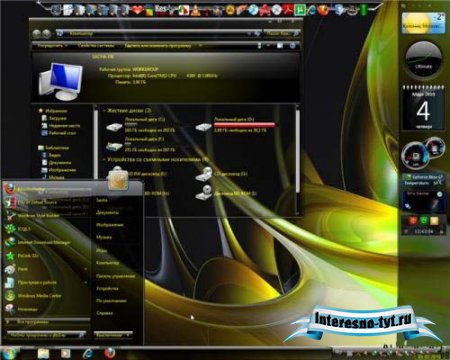Screen dimensions: 450x360
Task: Click Удалить или изменить программу button
Action: pos(158,45)
